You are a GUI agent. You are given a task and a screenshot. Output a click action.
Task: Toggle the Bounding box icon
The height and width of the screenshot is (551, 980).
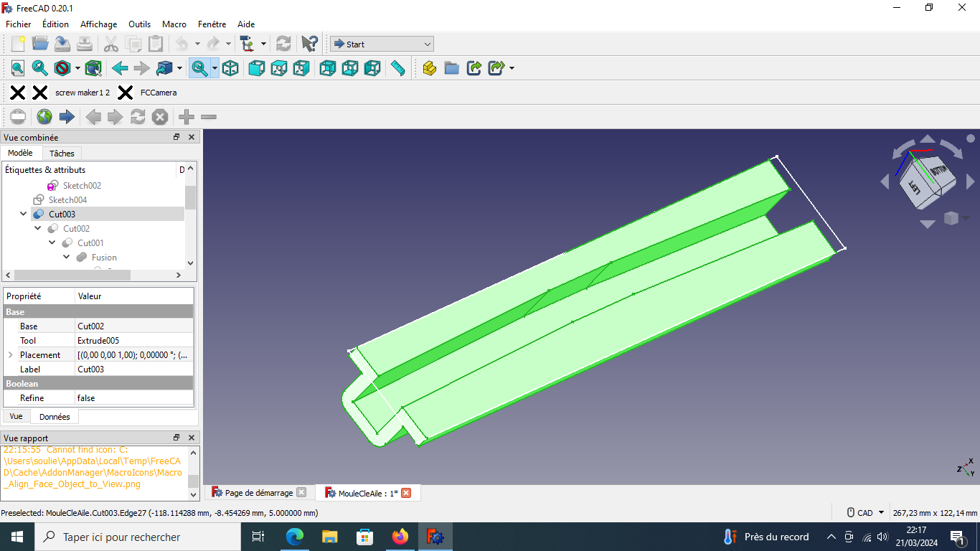(93, 68)
